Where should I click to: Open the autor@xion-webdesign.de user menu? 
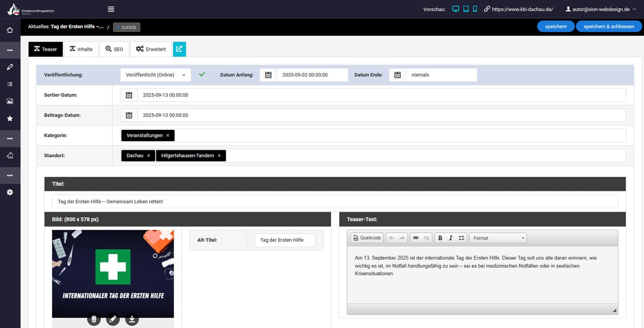click(x=601, y=9)
